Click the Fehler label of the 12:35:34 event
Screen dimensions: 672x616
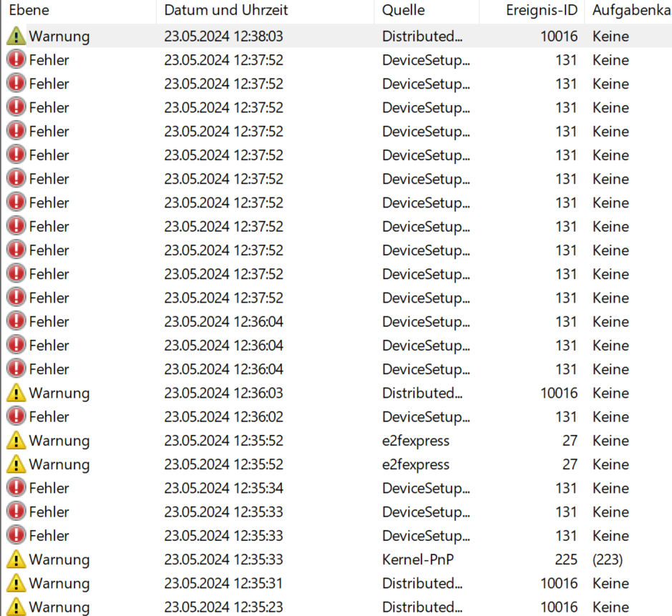click(49, 488)
